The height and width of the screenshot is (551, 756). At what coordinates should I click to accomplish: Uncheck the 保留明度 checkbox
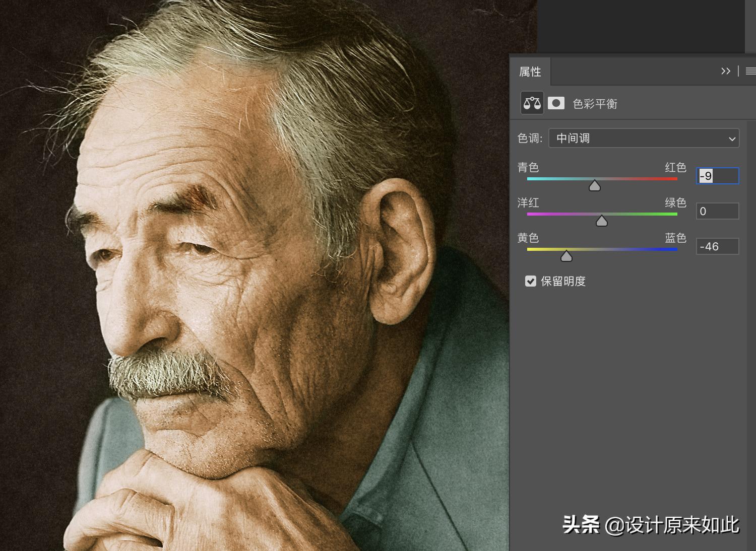[x=530, y=281]
